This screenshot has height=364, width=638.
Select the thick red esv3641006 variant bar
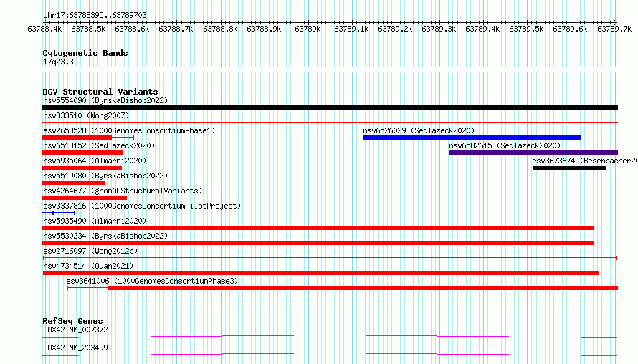pos(363,288)
